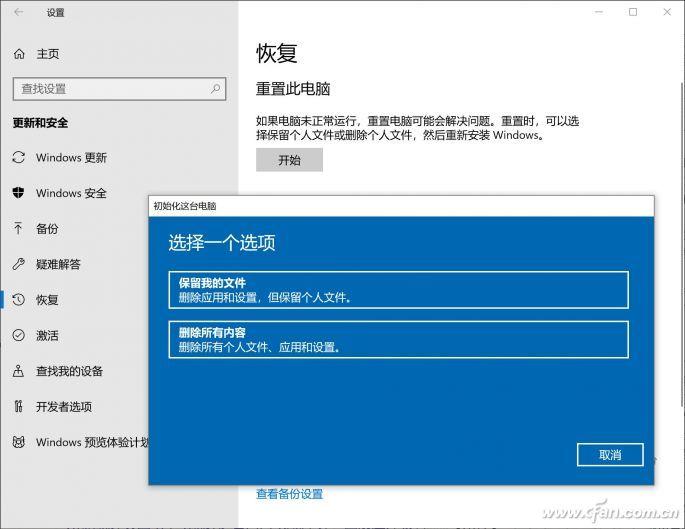
Task: Open Windows 预览体验计划 page
Action: point(92,443)
